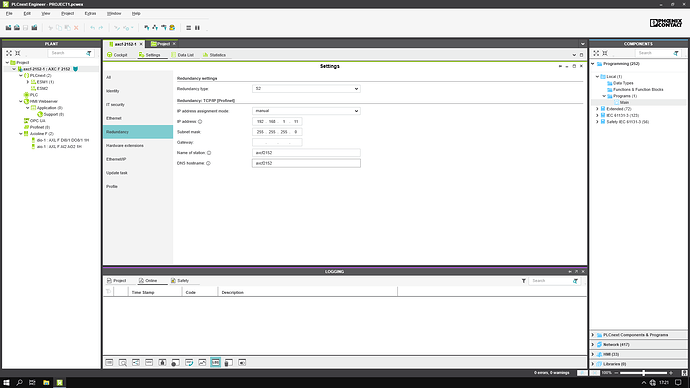Switch to the Statistics tab
690x388 pixels.
[x=214, y=55]
